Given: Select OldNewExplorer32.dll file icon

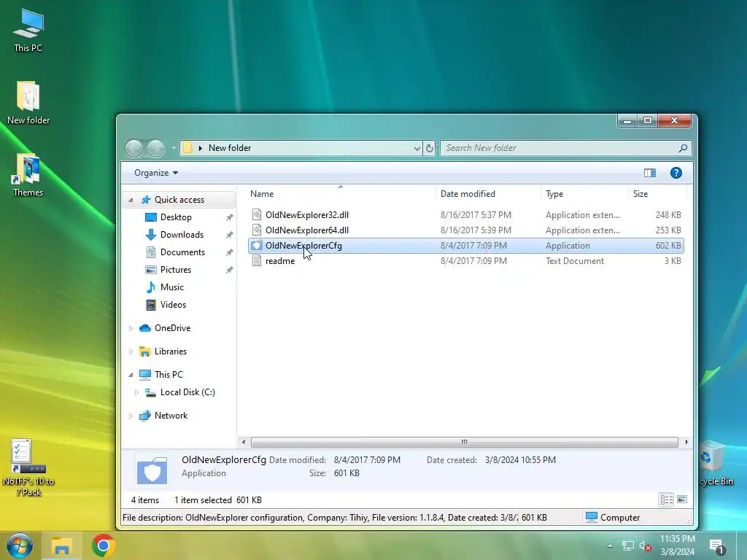Looking at the screenshot, I should (257, 215).
